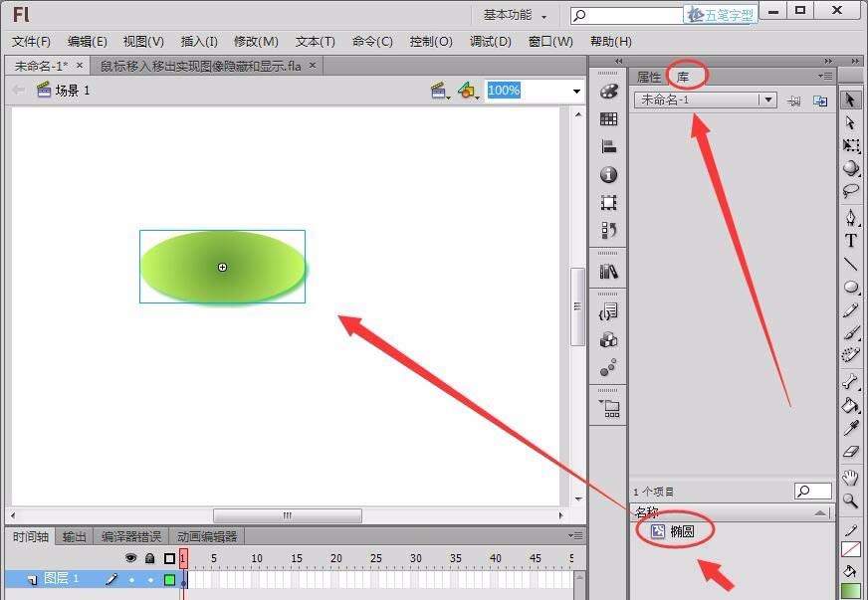This screenshot has width=868, height=600.
Task: Select the Pen tool
Action: pyautogui.click(x=851, y=217)
